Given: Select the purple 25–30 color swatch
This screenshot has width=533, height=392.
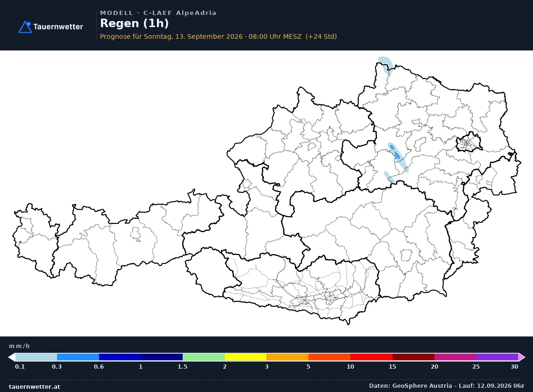Looking at the screenshot, I should tap(497, 357).
